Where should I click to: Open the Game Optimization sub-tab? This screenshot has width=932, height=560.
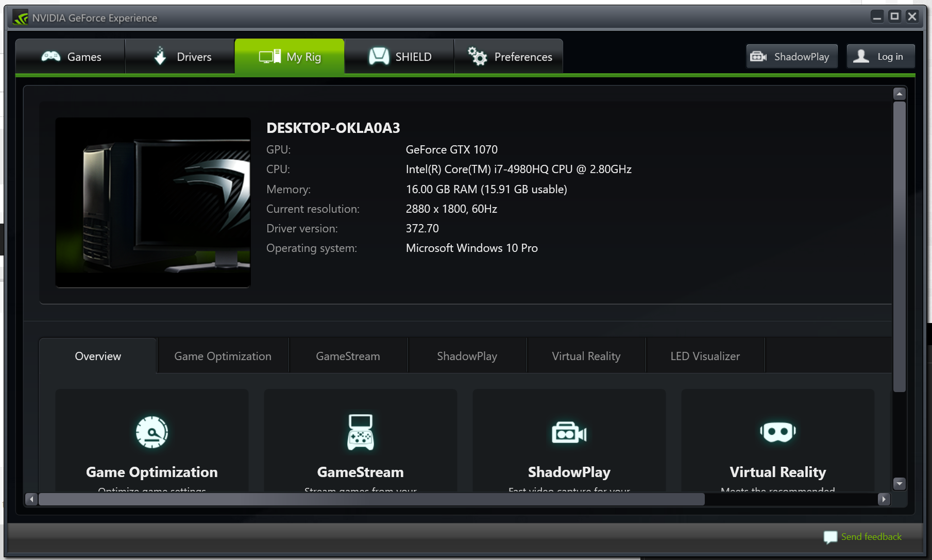[x=223, y=355]
